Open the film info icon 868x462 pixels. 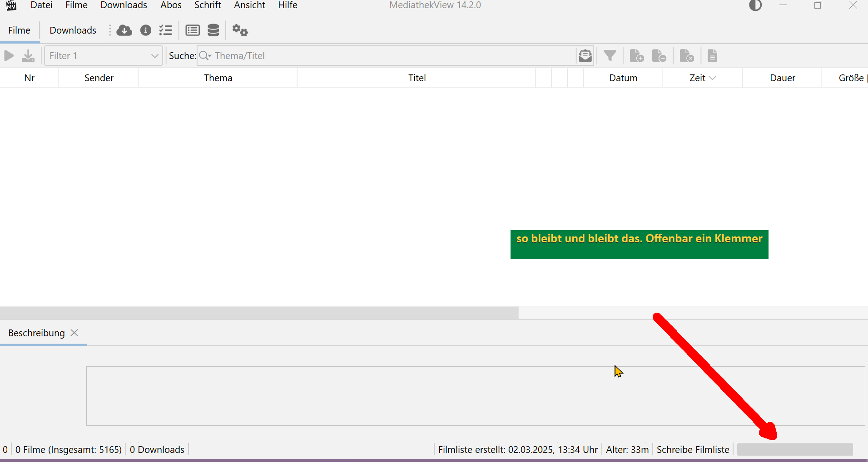[146, 30]
